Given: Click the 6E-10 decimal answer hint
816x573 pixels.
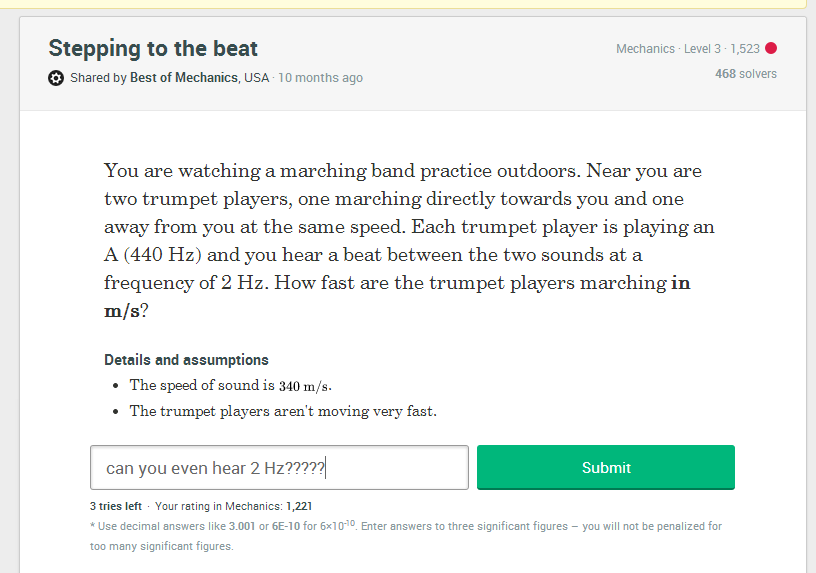Looking at the screenshot, I should (x=286, y=526).
